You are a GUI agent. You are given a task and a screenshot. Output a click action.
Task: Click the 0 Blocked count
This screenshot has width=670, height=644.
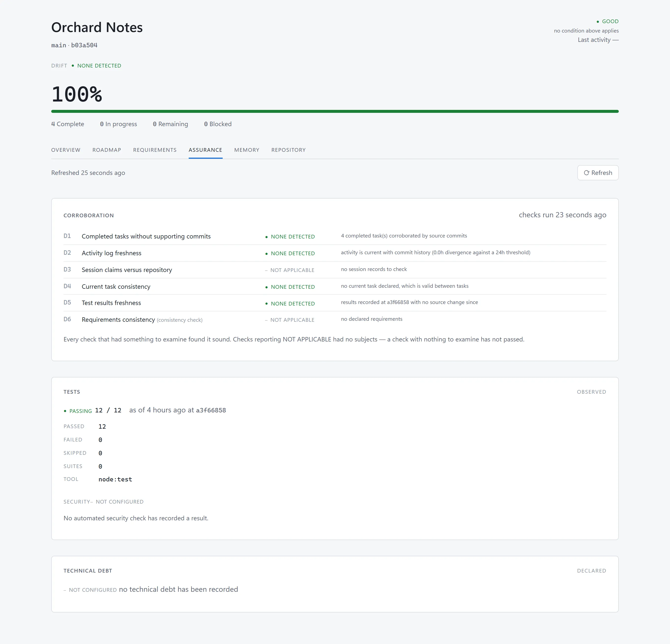[218, 124]
